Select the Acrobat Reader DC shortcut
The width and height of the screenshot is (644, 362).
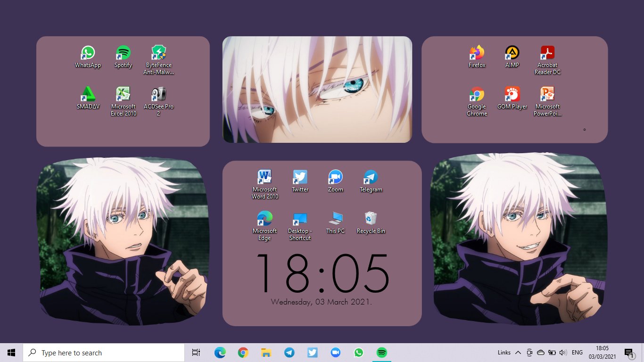pyautogui.click(x=547, y=60)
